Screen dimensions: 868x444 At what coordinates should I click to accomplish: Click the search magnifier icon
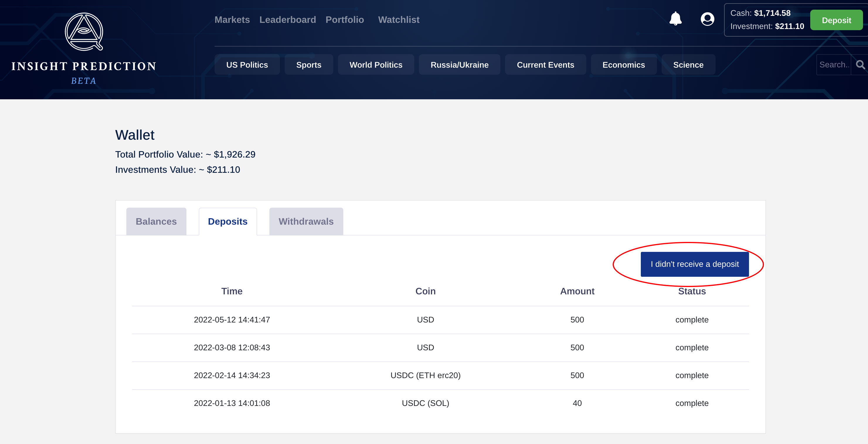[x=860, y=65]
